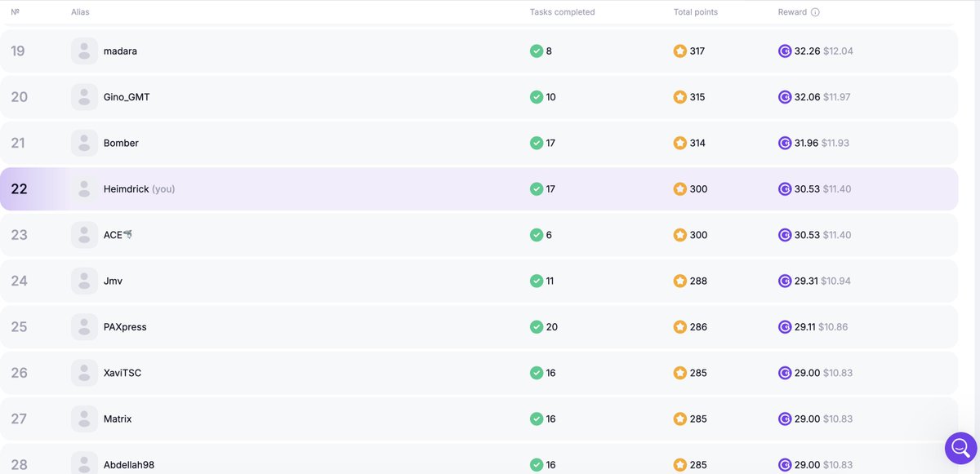Click PAXpress's reward "29.11 $10.86"
Screen dimensions: 980x474
click(822, 327)
